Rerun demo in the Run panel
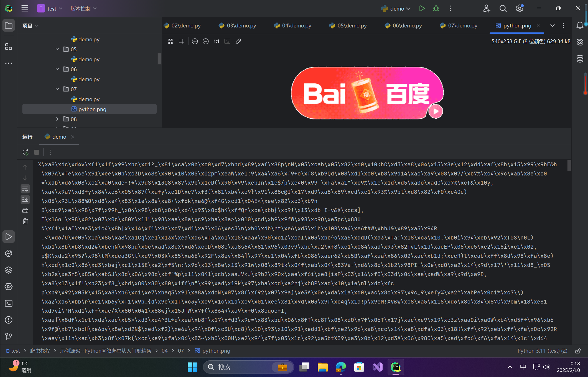This screenshot has width=588, height=377. coord(26,152)
